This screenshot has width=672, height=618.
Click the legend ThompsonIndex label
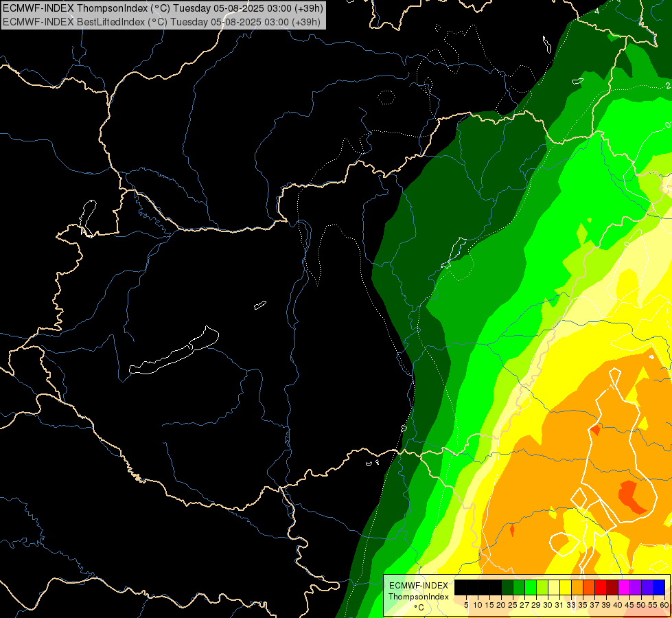tap(419, 597)
